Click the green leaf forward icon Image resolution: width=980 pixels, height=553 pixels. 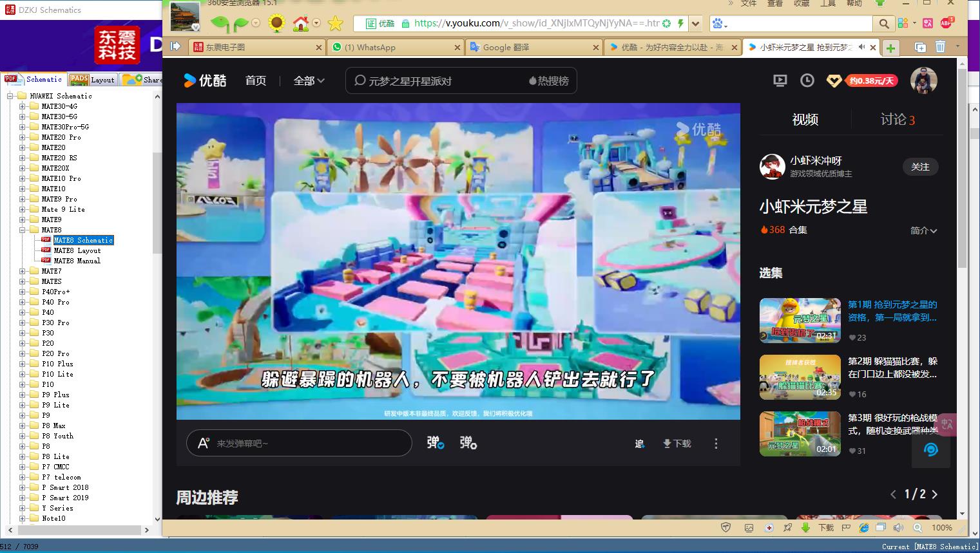(x=241, y=24)
